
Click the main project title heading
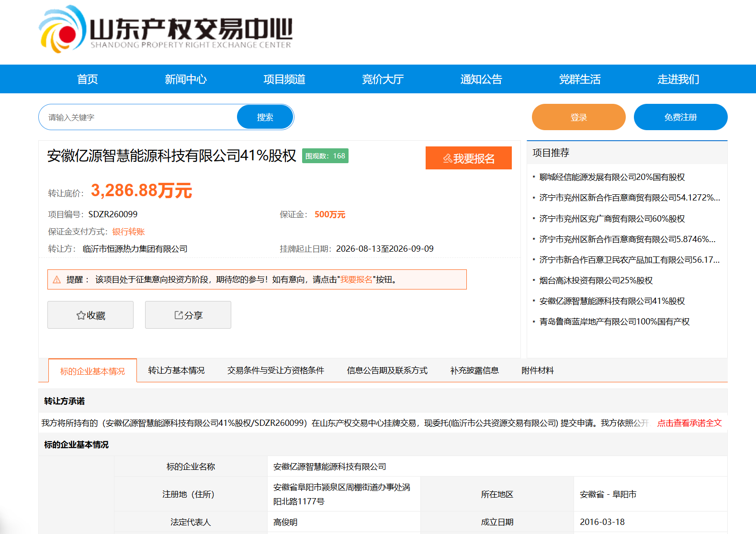click(x=172, y=156)
